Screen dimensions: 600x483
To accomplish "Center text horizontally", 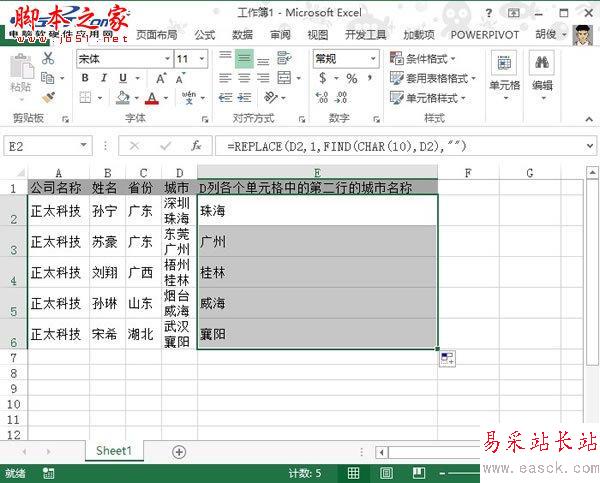I will [244, 78].
